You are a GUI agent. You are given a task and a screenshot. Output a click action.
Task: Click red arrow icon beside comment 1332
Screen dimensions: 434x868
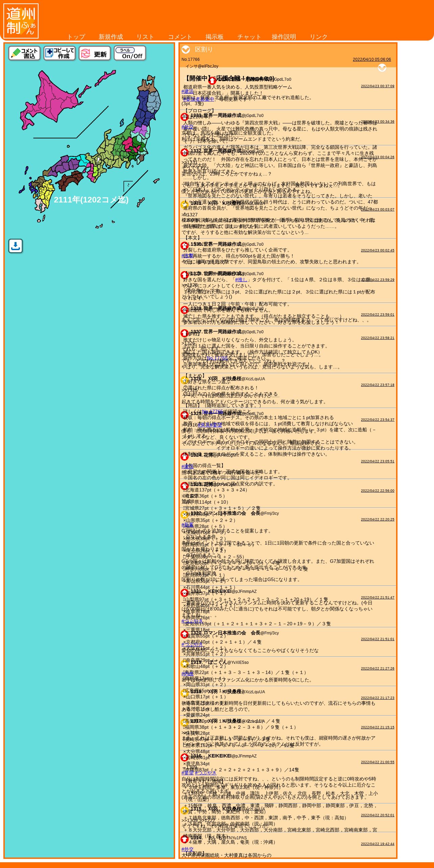(x=184, y=152)
